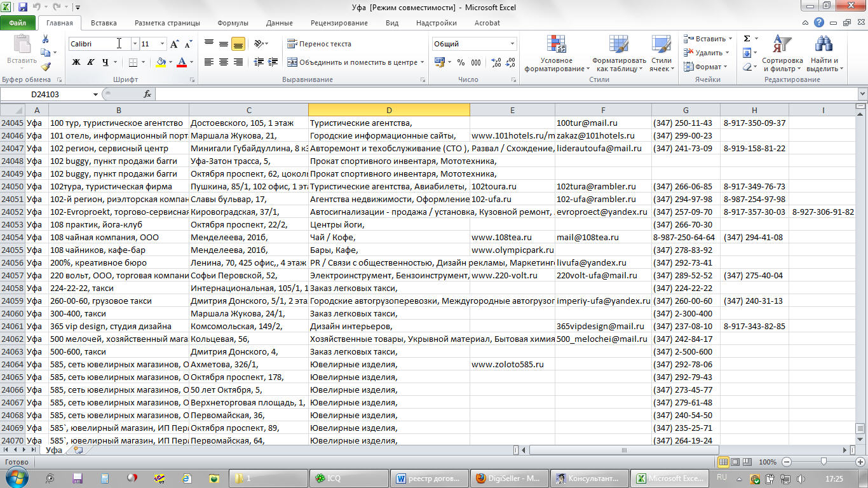Click the zoom slider handle
This screenshot has width=868, height=488.
pos(824,462)
